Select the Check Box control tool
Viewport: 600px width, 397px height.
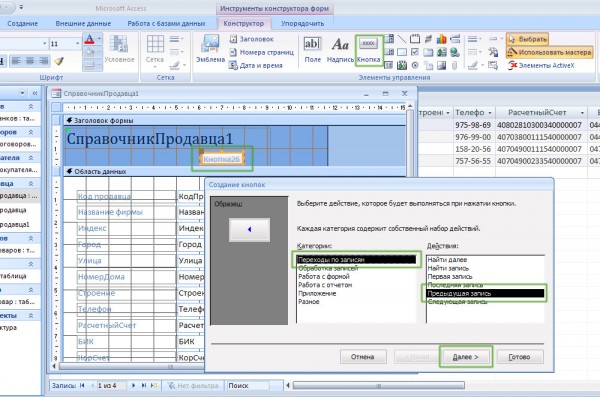tap(415, 52)
